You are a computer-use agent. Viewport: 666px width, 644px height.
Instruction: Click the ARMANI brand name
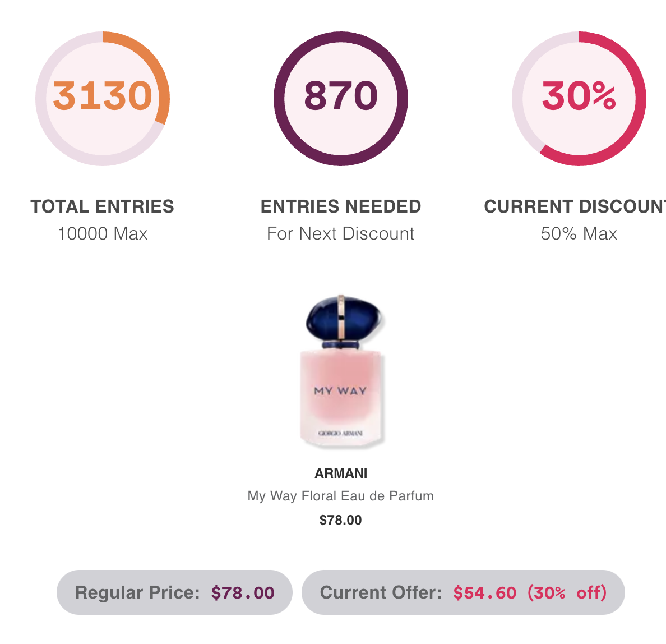point(341,473)
